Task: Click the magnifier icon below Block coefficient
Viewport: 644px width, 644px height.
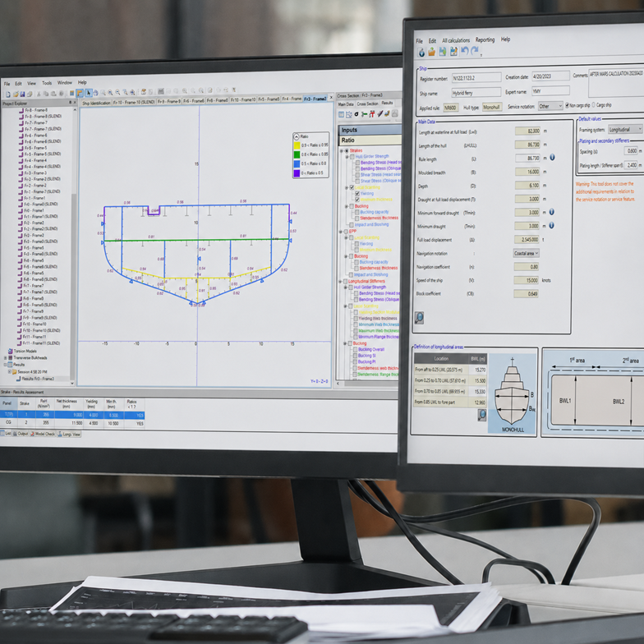Action: 419,317
